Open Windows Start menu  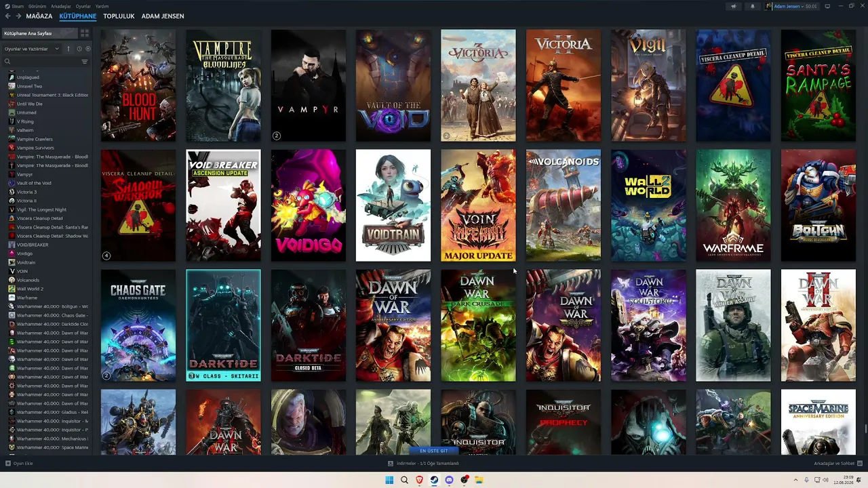(389, 480)
